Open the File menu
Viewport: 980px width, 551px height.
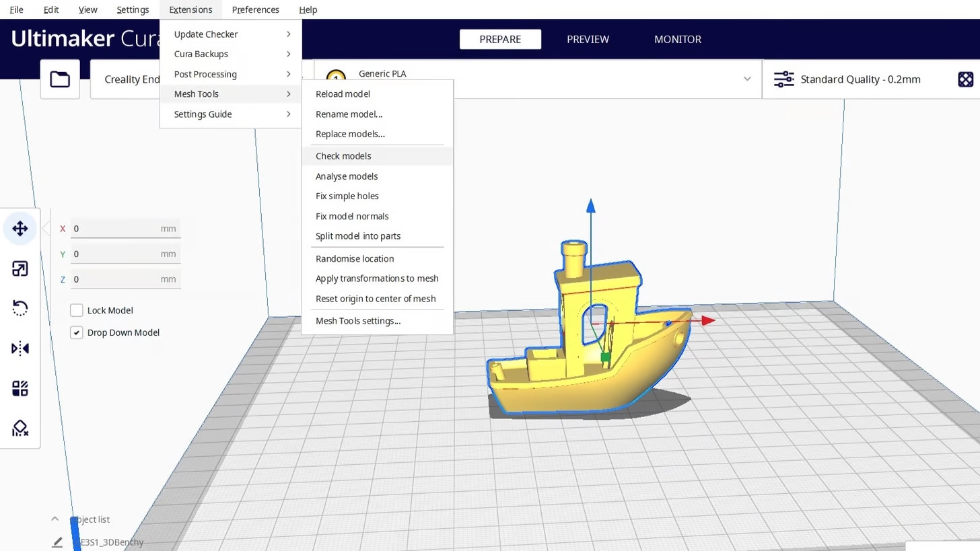pyautogui.click(x=16, y=9)
